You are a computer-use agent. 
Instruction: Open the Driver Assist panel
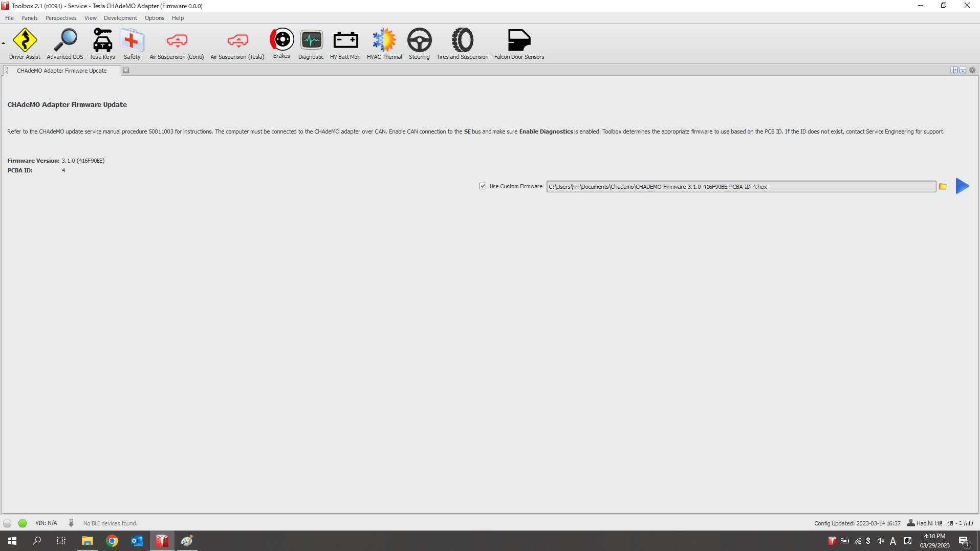point(25,43)
